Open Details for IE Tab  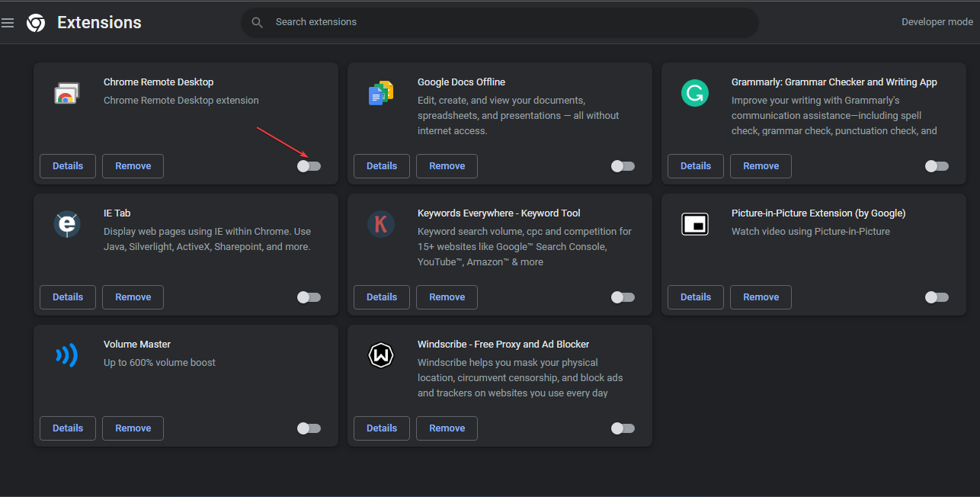(68, 297)
